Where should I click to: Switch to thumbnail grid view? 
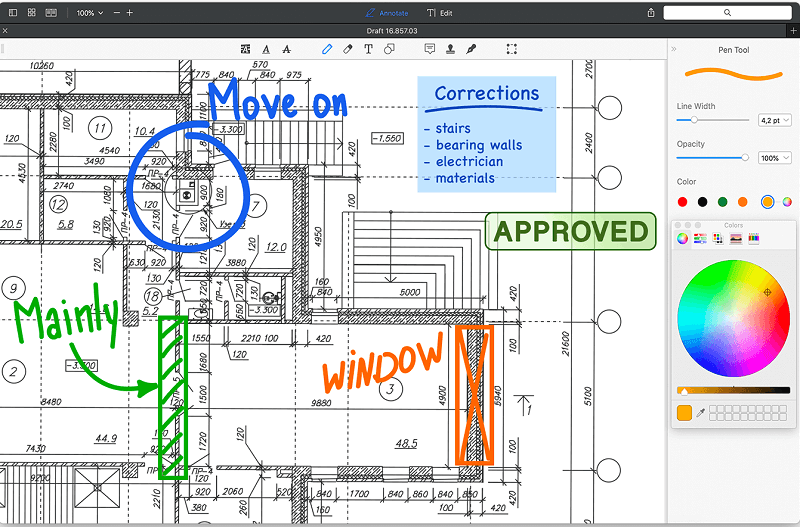(32, 13)
